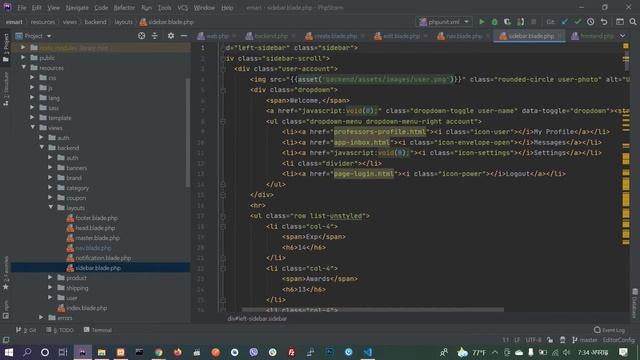Run the phpunit.xml configuration
The image size is (640, 360).
pos(482,22)
